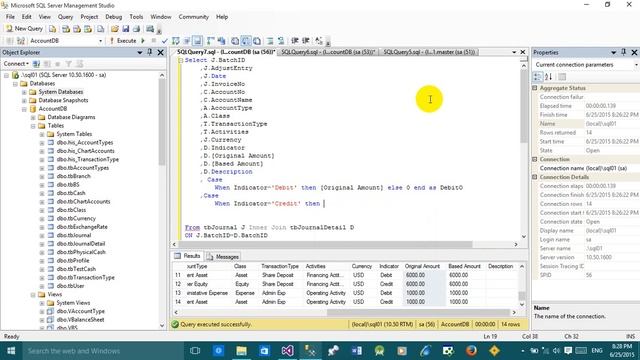Select row 13 header in results grid
640x360 pixels.
178,293
